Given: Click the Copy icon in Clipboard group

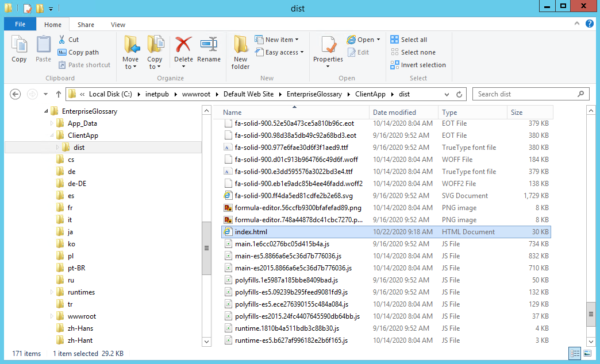Looking at the screenshot, I should pyautogui.click(x=19, y=49).
